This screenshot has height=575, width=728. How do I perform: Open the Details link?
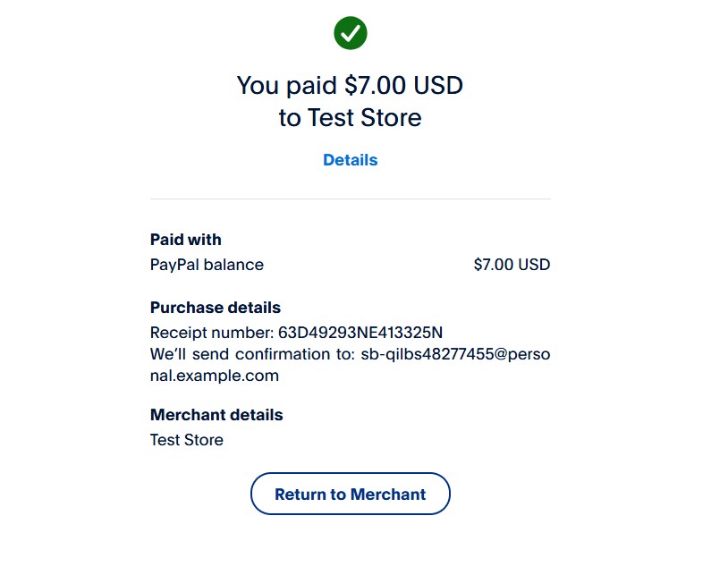350,160
